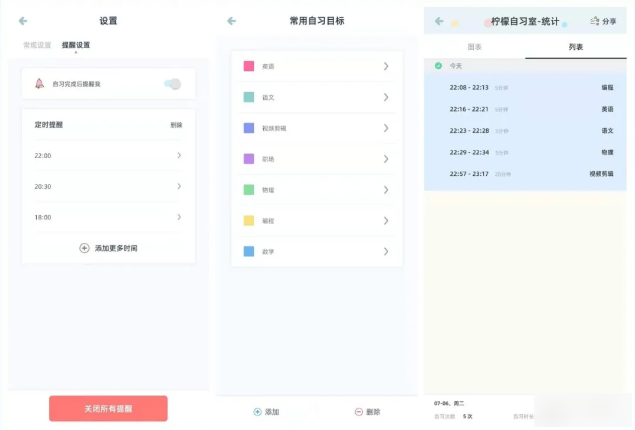Tap the green check icon beside 今天
The image size is (635, 430).
438,66
